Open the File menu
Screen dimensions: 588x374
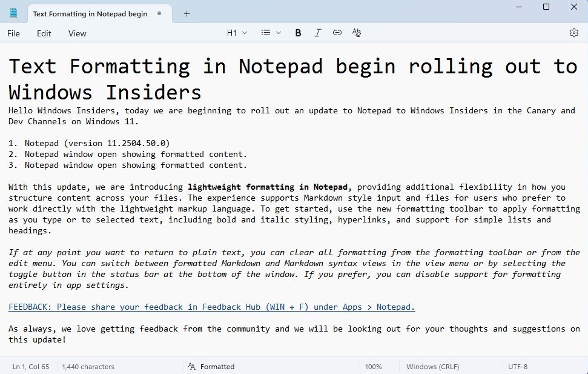click(13, 33)
